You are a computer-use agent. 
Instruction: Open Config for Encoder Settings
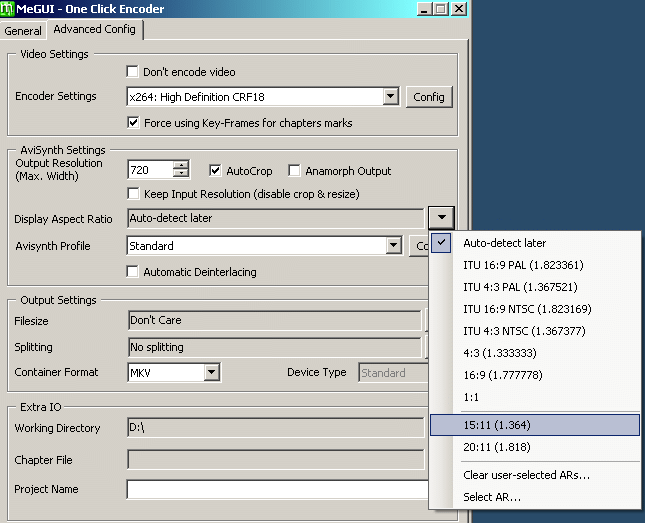429,97
